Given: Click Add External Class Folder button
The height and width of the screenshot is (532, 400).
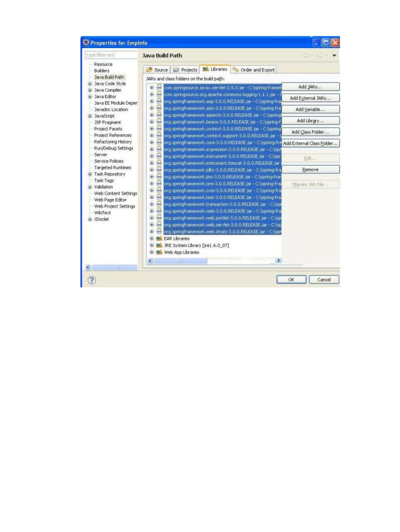Looking at the screenshot, I should coord(310,143).
